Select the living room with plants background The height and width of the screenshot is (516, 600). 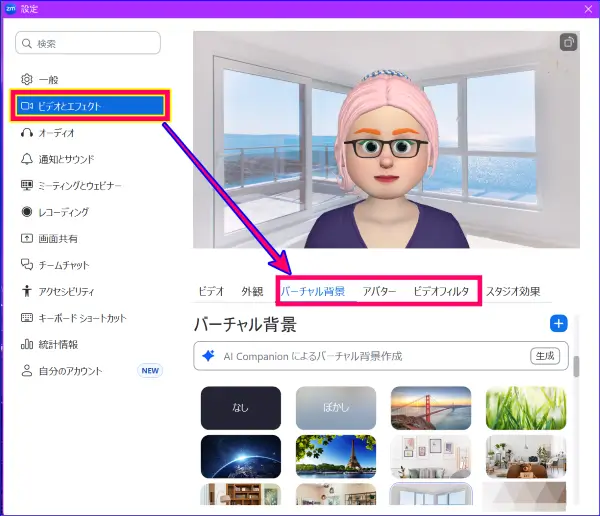(x=526, y=456)
